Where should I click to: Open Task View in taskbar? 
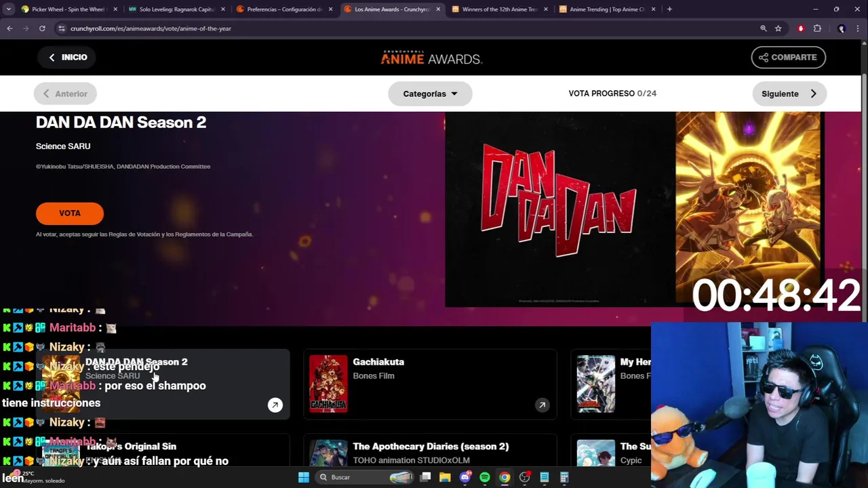(x=425, y=477)
